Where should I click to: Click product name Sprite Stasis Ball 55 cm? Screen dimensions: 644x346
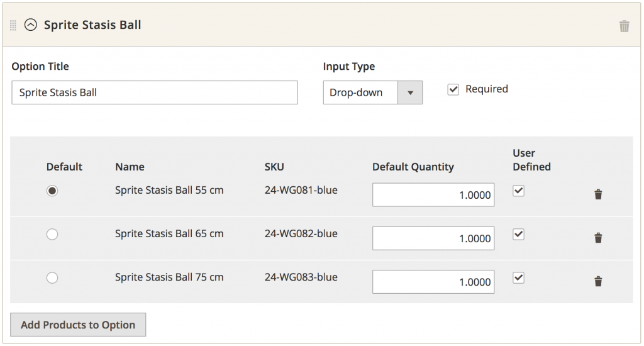tap(169, 190)
